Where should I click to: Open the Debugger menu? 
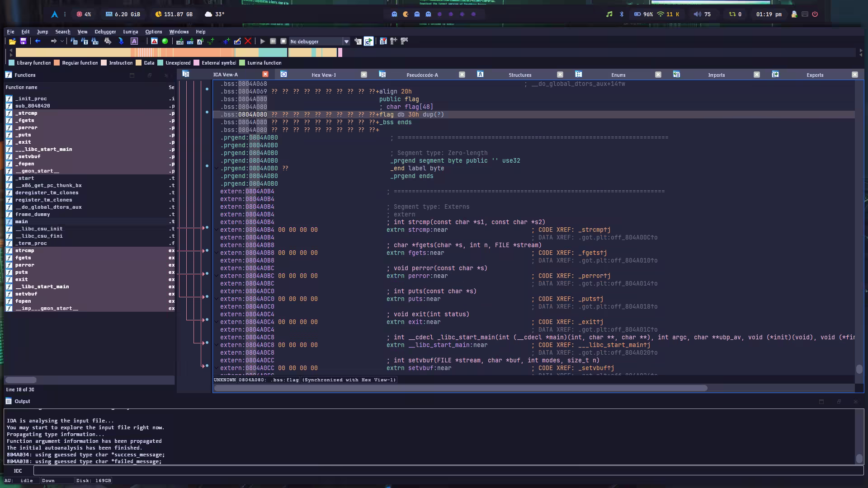pyautogui.click(x=105, y=32)
